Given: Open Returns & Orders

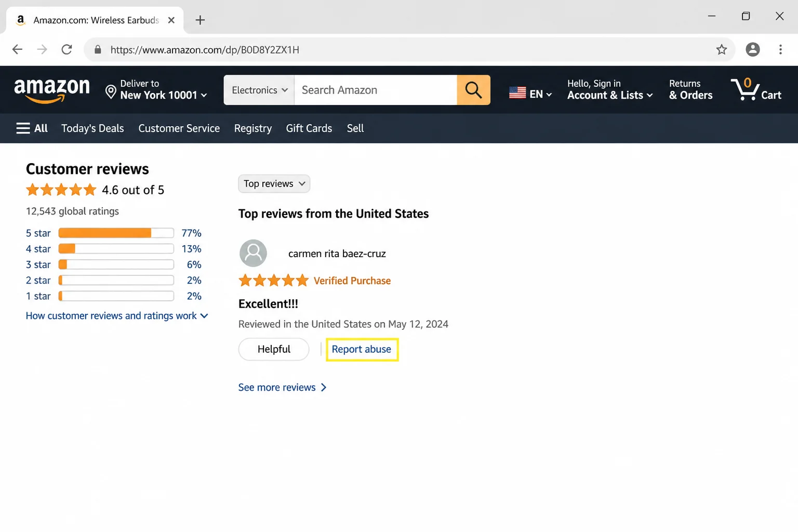Looking at the screenshot, I should click(x=691, y=89).
